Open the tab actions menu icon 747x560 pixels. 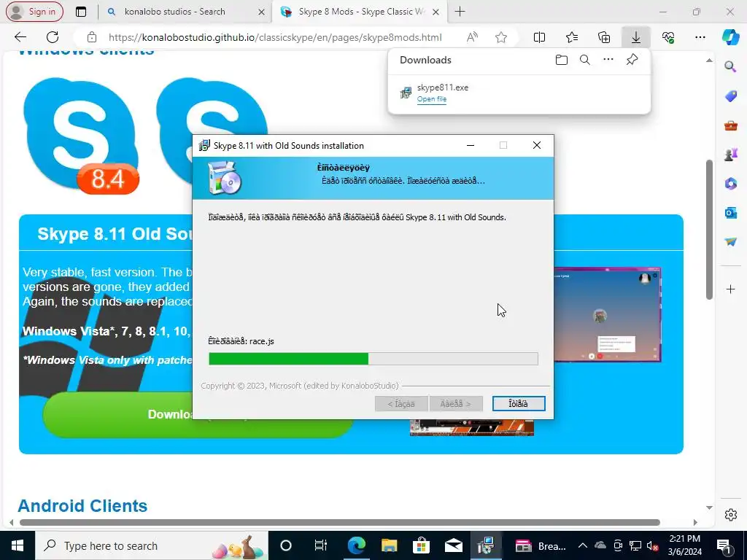[81, 12]
